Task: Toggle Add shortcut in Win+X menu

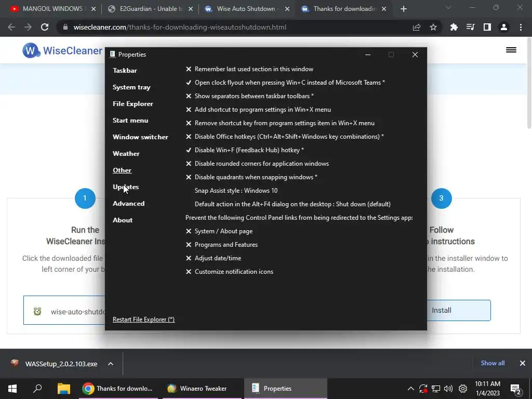Action: coord(258,110)
